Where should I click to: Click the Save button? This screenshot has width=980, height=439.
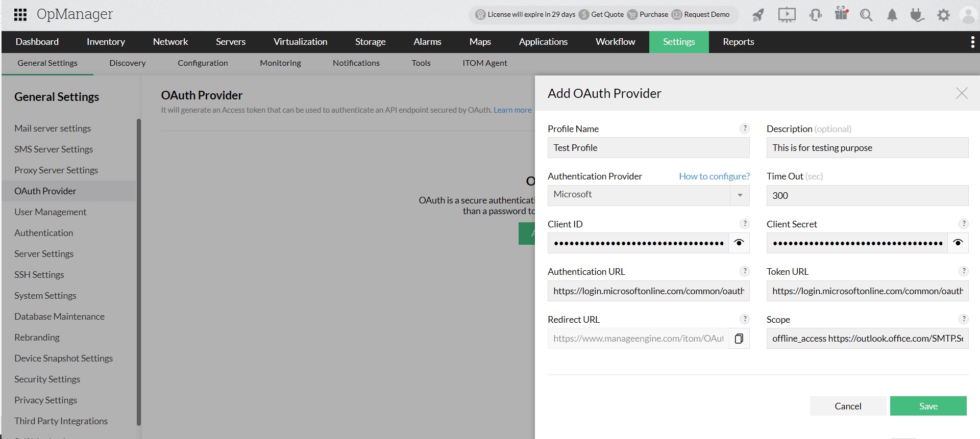(928, 406)
